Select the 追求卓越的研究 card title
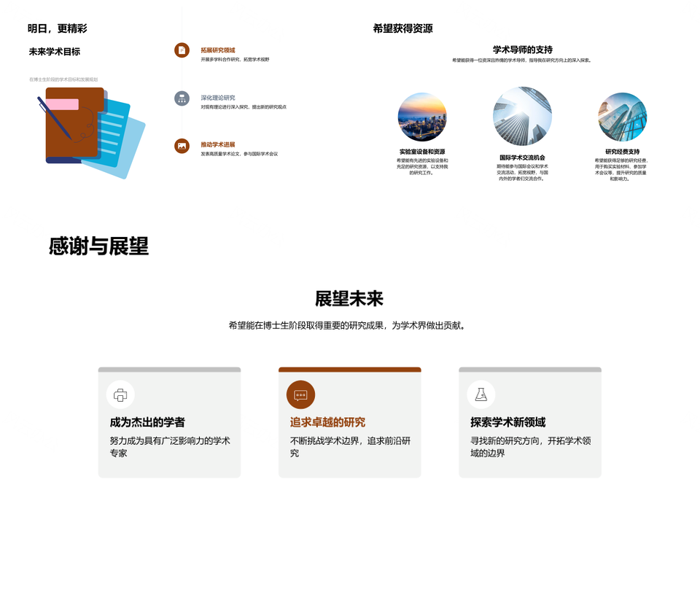Viewport: 700px width, 595px height. pyautogui.click(x=327, y=422)
